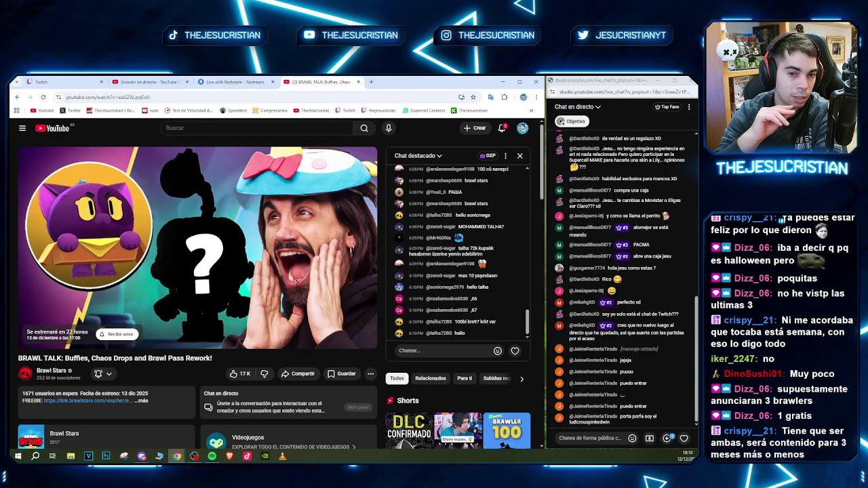
Task: Open the Chrome extensions puzzle icon
Action: coord(504,97)
